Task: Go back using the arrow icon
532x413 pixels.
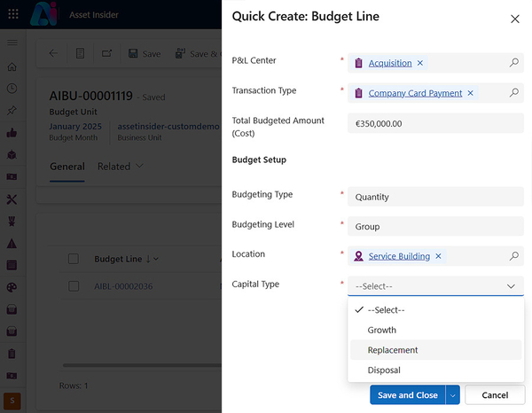Action: point(53,53)
